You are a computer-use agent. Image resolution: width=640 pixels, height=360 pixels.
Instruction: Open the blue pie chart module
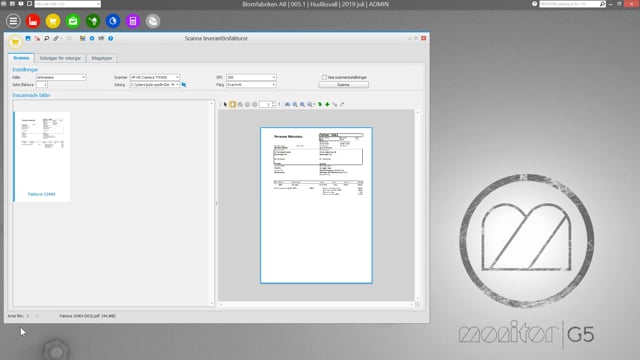pos(113,21)
